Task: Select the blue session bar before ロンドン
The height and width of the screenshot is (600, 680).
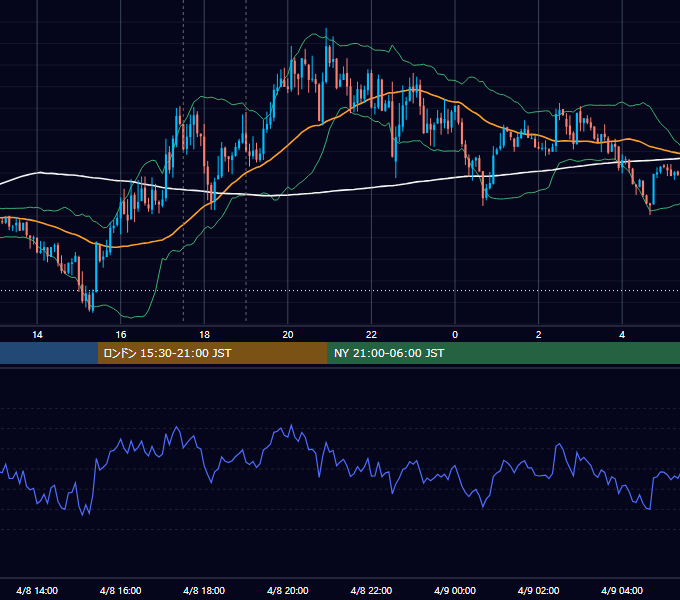Action: [x=49, y=353]
